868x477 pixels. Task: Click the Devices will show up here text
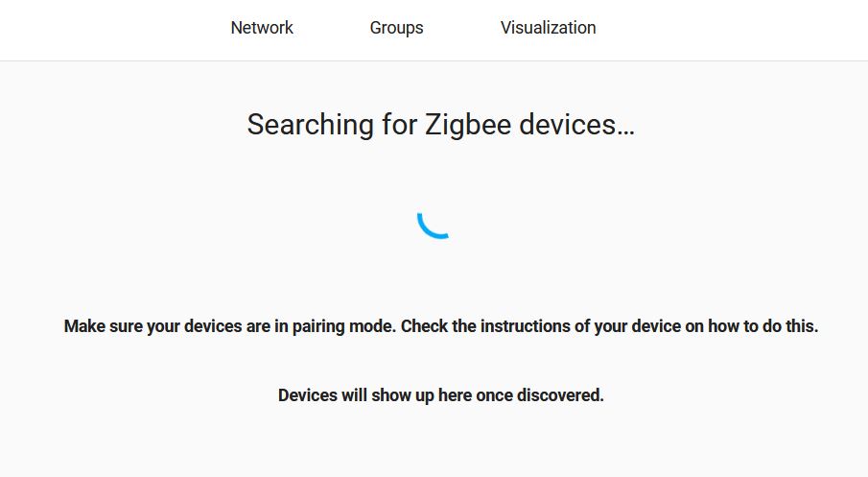coord(440,395)
